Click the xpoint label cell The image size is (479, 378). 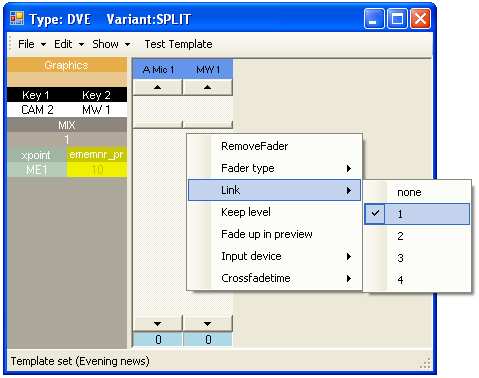36,155
